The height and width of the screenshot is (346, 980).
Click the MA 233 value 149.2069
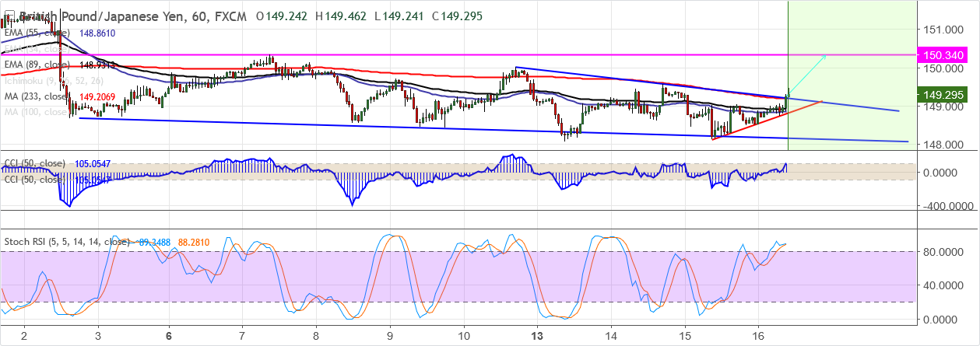point(97,97)
